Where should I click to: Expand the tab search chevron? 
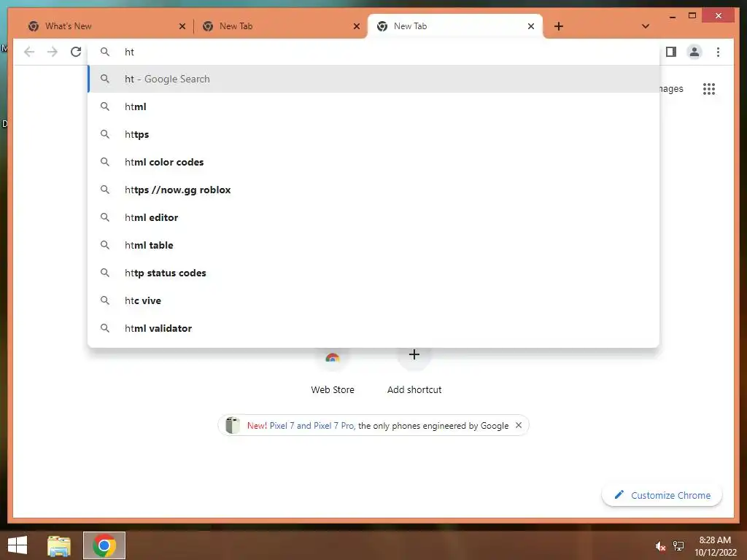point(646,26)
